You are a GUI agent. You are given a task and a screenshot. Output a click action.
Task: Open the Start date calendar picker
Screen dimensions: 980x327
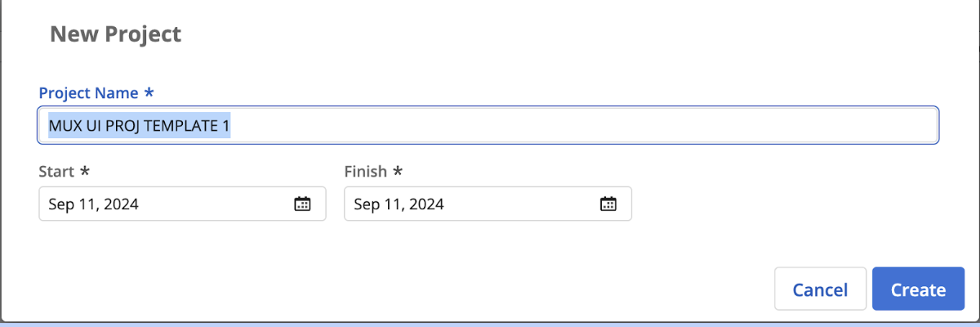tap(302, 204)
